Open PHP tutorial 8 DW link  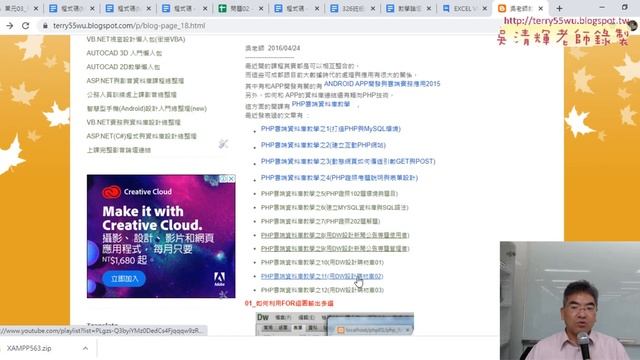tap(335, 235)
